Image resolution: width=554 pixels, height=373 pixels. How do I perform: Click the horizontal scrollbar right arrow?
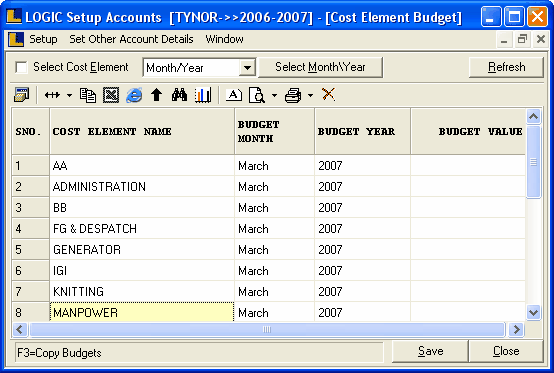(x=516, y=330)
